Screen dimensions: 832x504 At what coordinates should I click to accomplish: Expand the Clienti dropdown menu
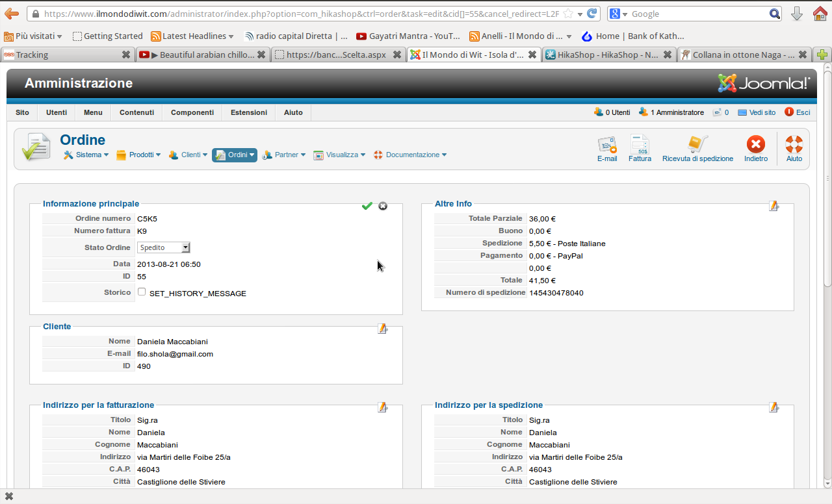pyautogui.click(x=188, y=155)
